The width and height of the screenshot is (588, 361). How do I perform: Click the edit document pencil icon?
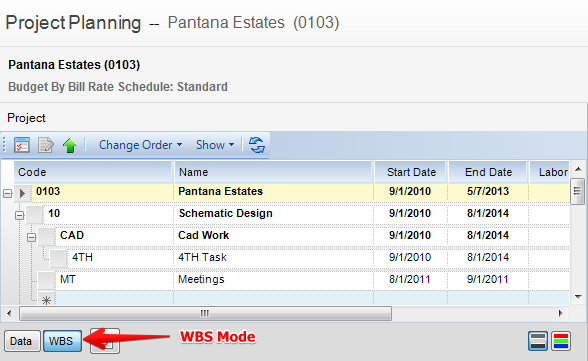46,145
